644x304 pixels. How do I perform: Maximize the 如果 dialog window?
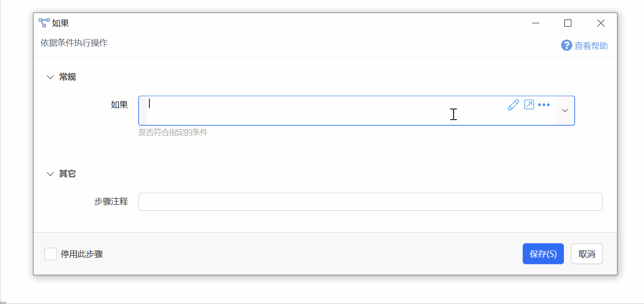point(568,23)
